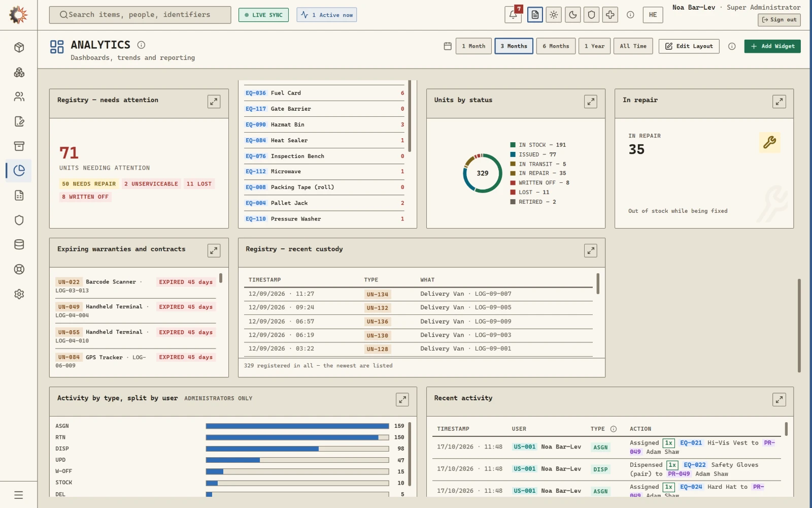Open the calendar icon before 1 Month
The image size is (812, 508).
tap(448, 46)
